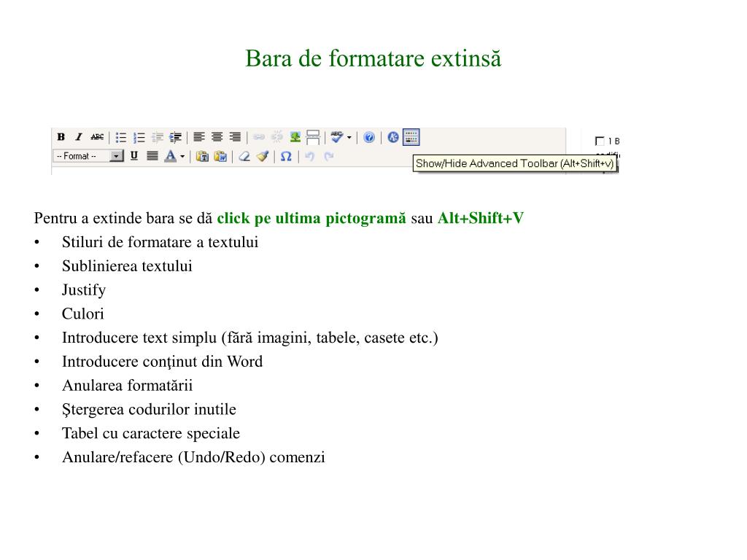
Task: Insert an image with tree icon
Action: [x=295, y=137]
